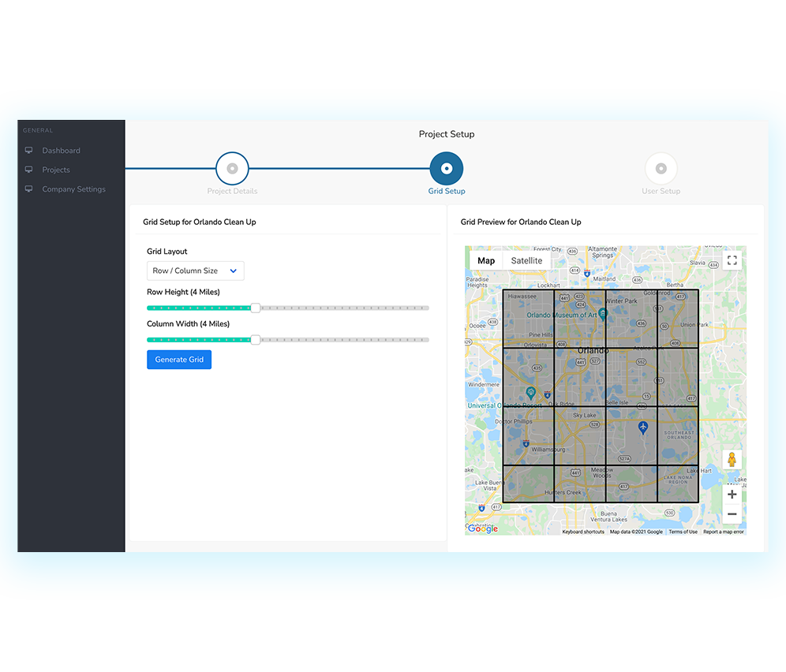Click the Orlando Museum of Art marker
Viewport: 786px width, 672px height.
[x=603, y=314]
